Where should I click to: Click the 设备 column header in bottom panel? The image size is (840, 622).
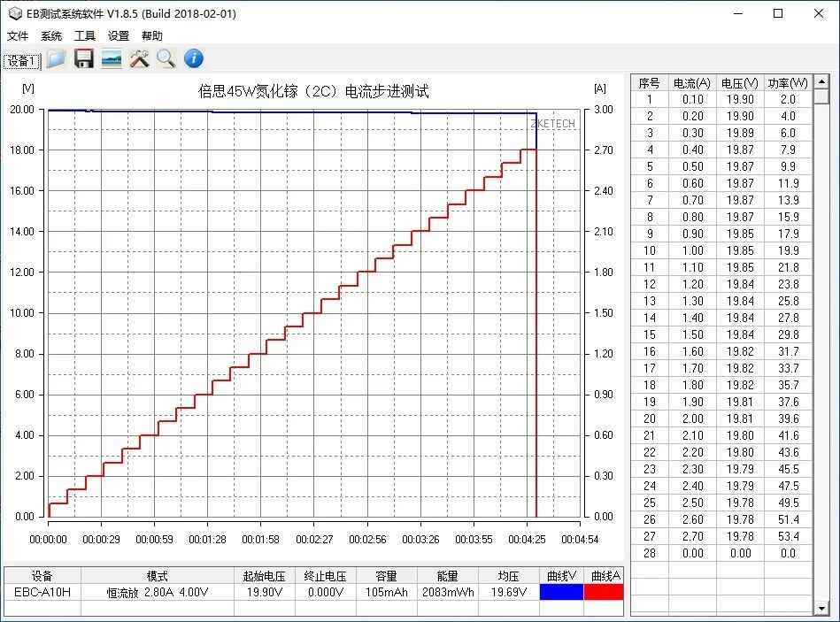click(x=42, y=576)
